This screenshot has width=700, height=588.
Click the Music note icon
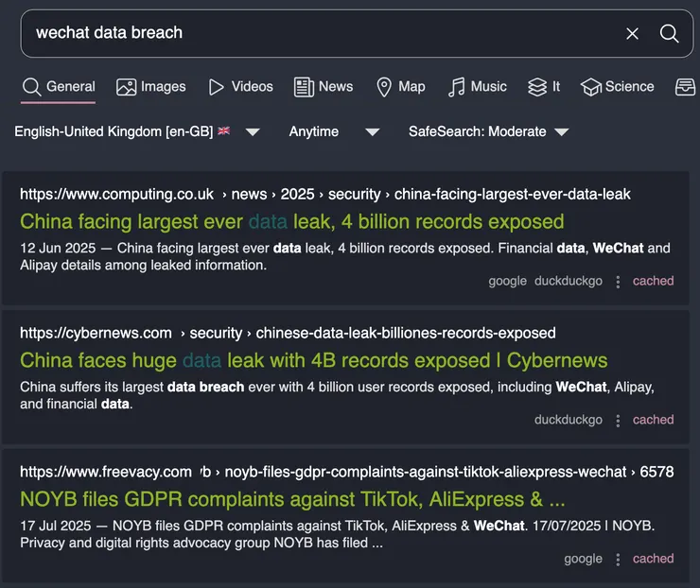pos(456,87)
